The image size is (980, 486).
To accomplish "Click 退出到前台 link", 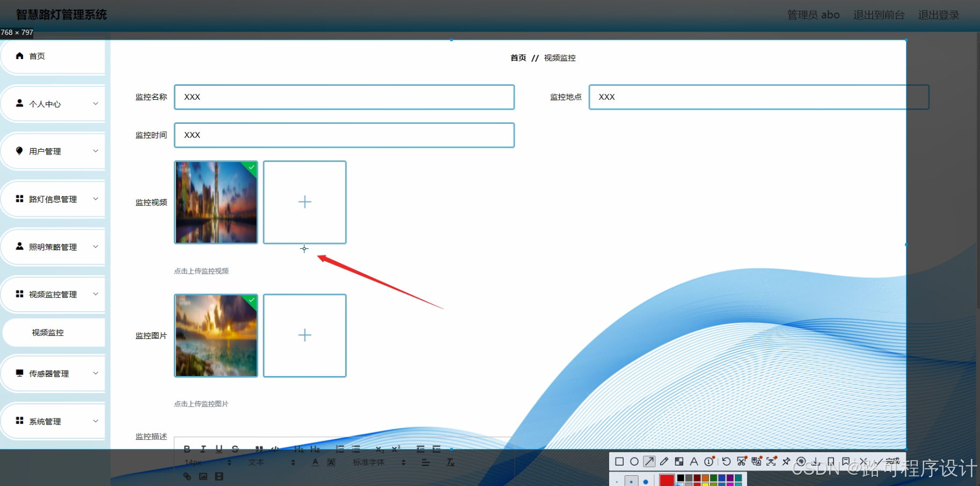I will click(879, 15).
